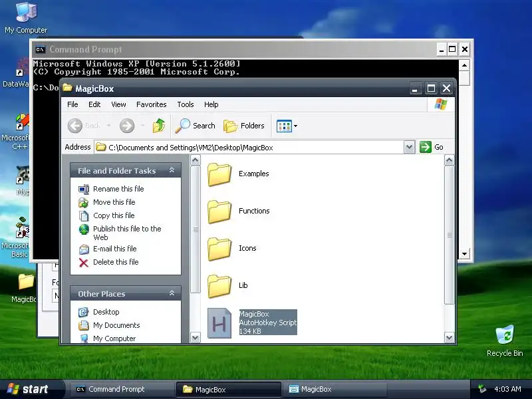Image resolution: width=532 pixels, height=399 pixels.
Task: Switch to MagicBox application taskbar button
Action: (334, 389)
